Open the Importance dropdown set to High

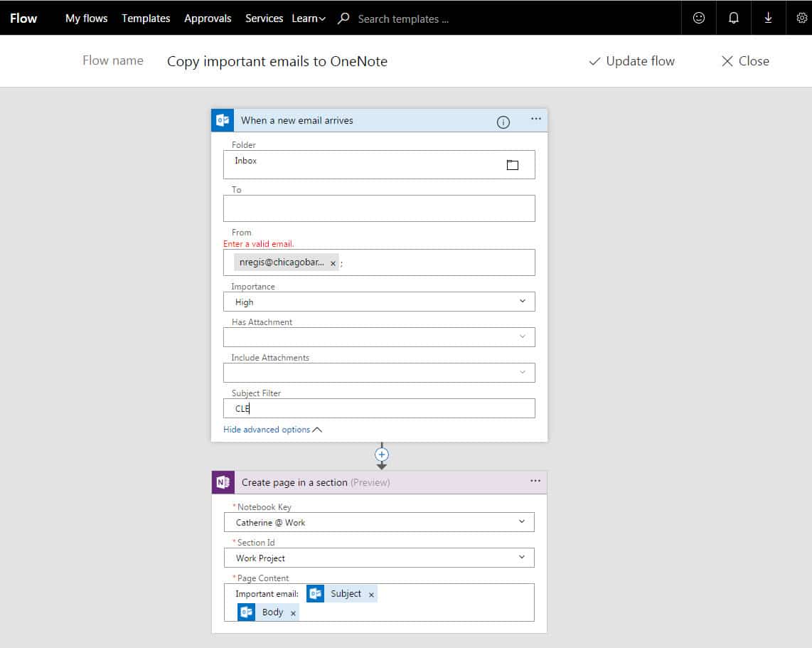point(379,302)
